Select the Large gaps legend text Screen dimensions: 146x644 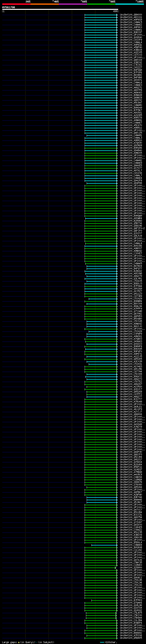(10, 642)
